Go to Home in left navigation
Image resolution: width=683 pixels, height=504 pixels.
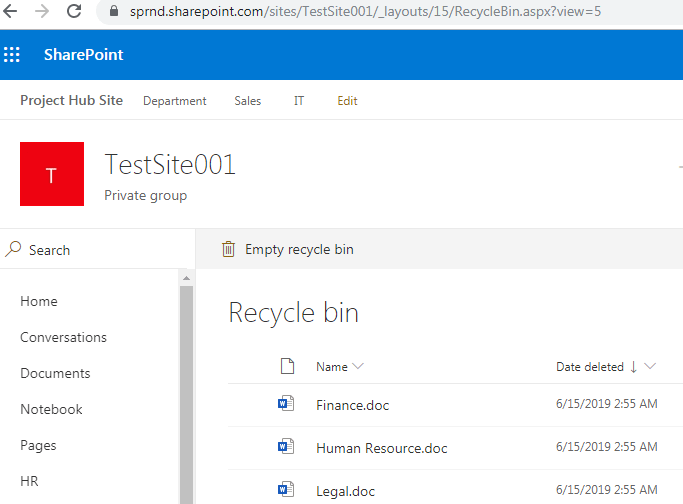tap(39, 301)
